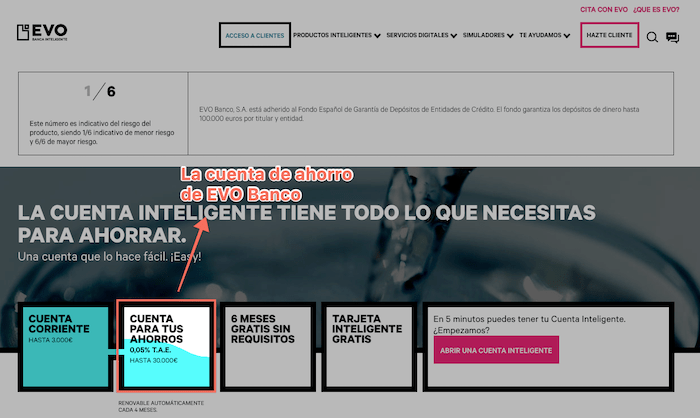
Task: Click the EVO Banca Inteligente logo
Action: (42, 32)
